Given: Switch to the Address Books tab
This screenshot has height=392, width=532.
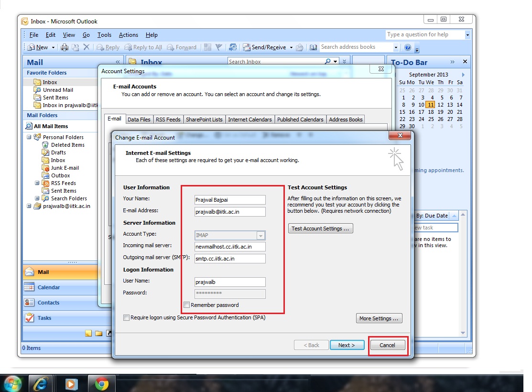Looking at the screenshot, I should [346, 120].
